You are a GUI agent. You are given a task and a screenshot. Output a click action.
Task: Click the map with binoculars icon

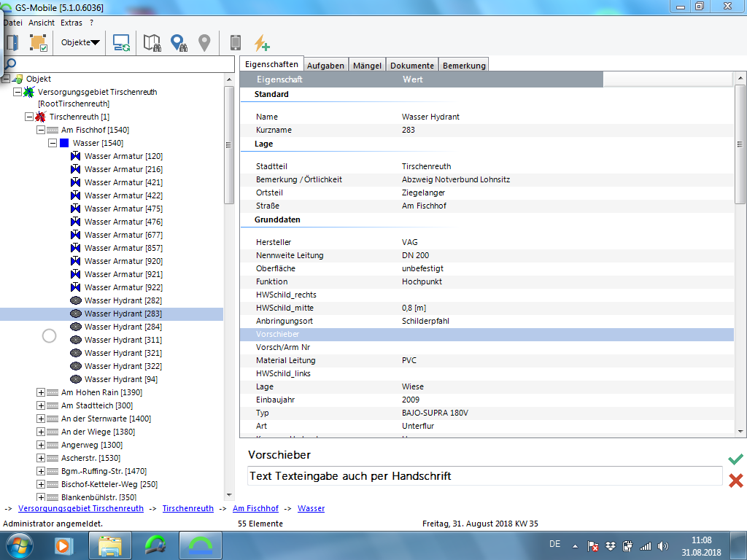click(x=152, y=43)
